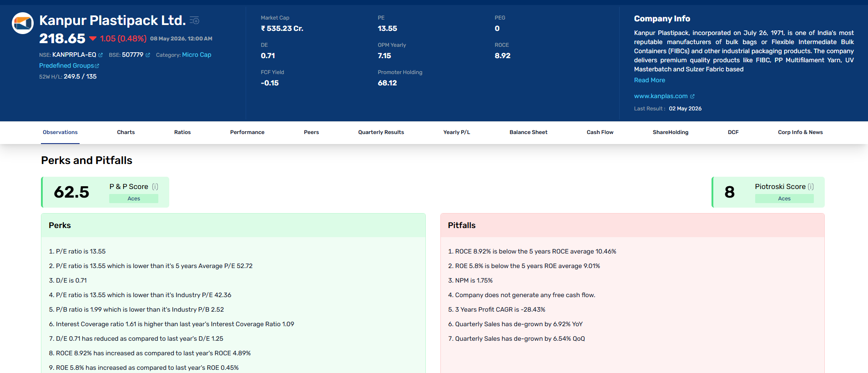This screenshot has width=868, height=373.
Task: Select perk comparing P/E to Industry P/E 42.36
Action: coord(140,295)
